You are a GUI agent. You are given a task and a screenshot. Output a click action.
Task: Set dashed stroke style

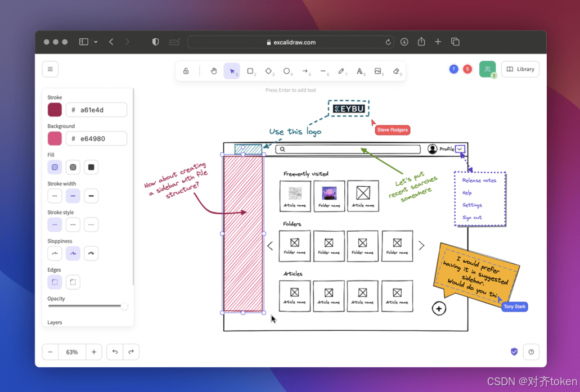[73, 224]
